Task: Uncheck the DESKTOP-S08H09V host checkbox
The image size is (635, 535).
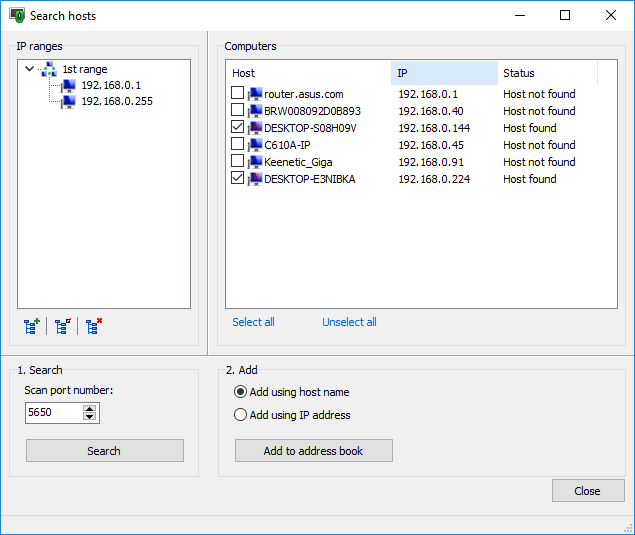Action: click(237, 128)
